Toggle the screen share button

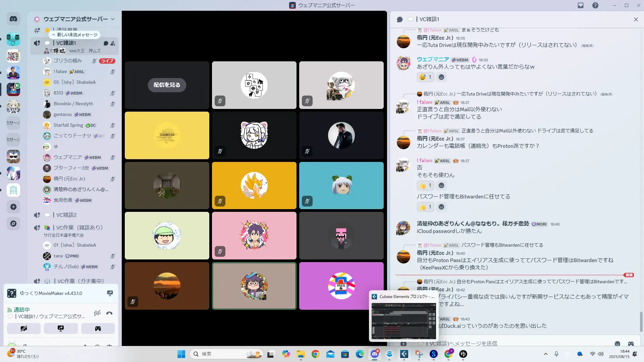pos(61,328)
